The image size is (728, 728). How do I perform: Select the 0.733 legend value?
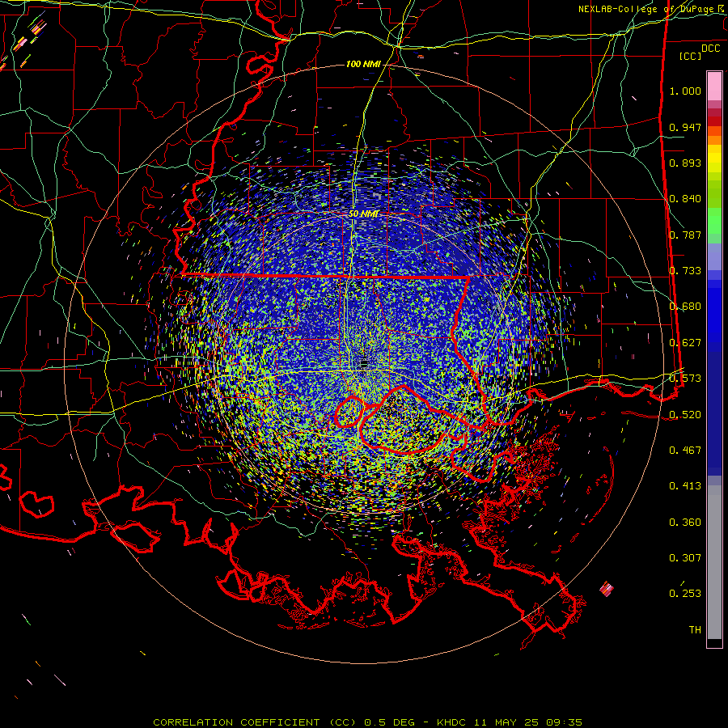click(x=685, y=271)
